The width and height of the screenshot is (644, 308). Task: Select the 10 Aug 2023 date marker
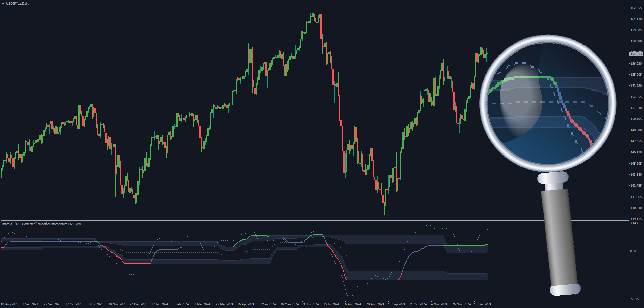click(10, 304)
